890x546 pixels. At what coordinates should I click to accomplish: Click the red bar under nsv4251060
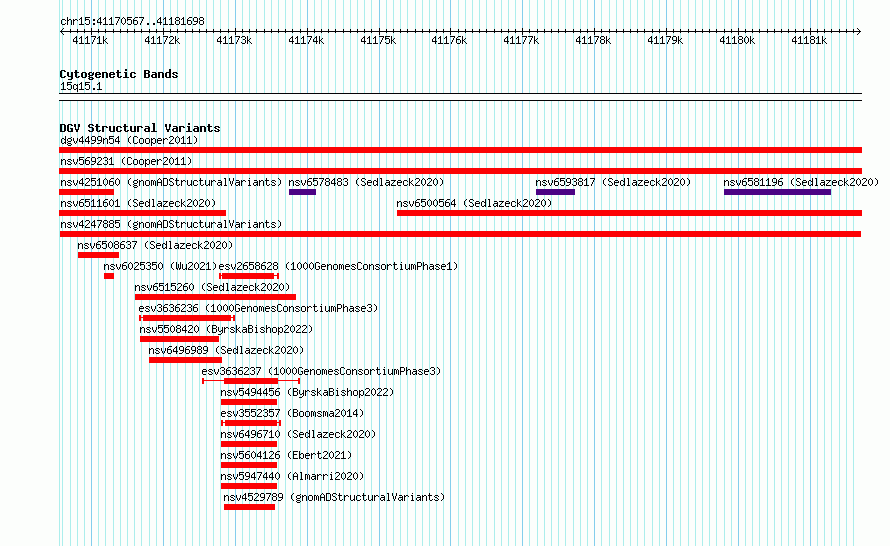point(86,192)
